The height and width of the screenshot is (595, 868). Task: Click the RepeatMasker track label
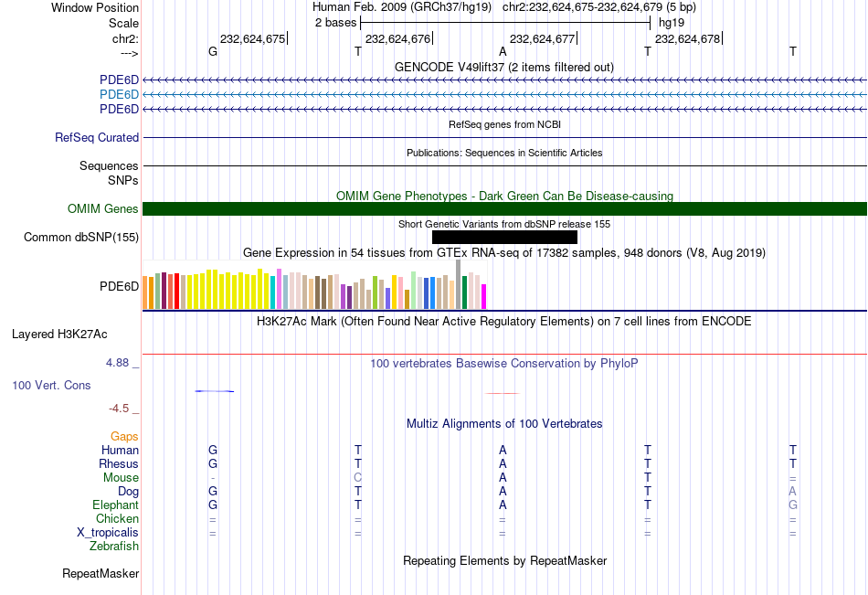tap(101, 574)
